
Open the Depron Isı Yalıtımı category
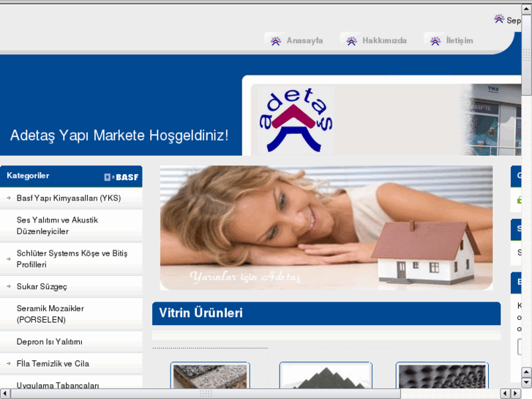click(x=50, y=342)
